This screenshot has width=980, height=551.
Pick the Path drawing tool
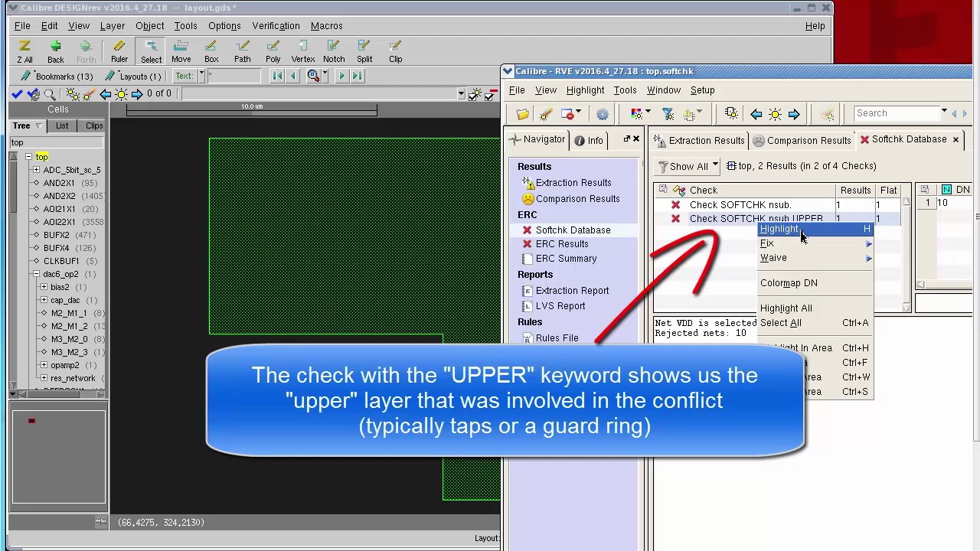point(243,51)
